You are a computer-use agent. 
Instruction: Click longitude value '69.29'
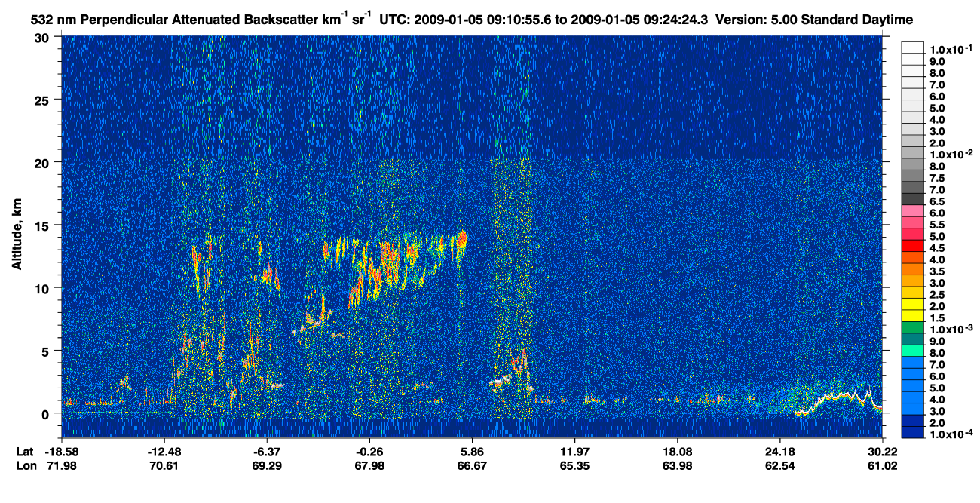267,466
